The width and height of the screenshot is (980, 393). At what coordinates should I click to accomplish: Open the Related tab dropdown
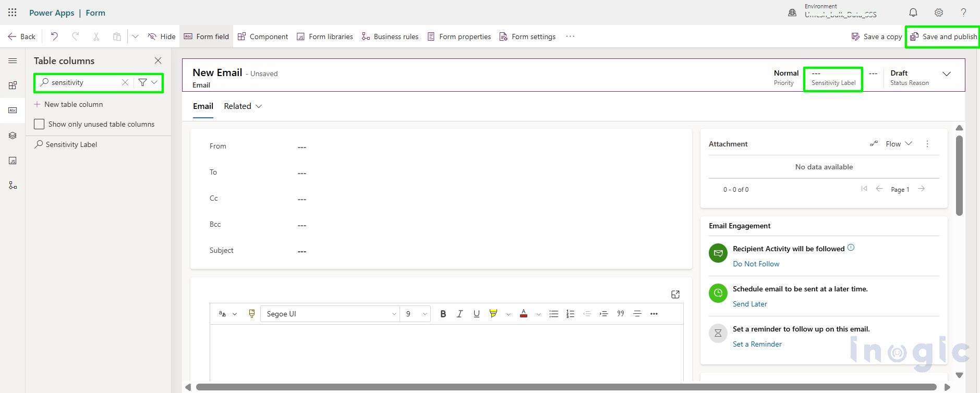point(243,106)
